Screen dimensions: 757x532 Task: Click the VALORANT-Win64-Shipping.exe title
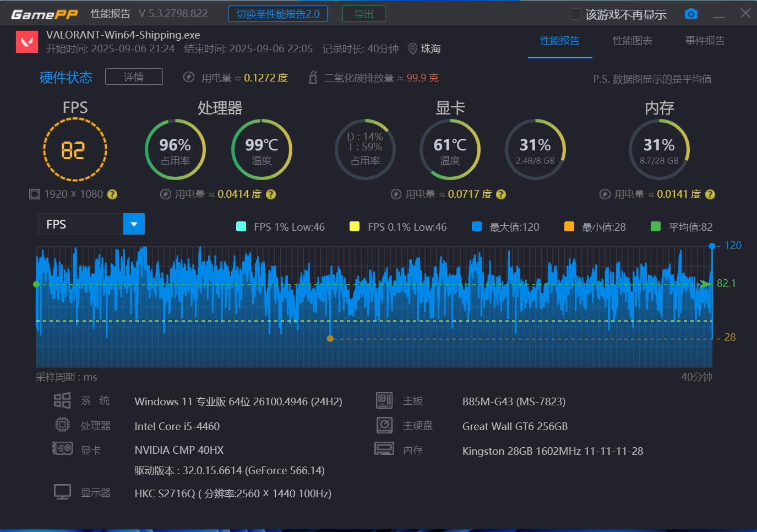coord(123,35)
